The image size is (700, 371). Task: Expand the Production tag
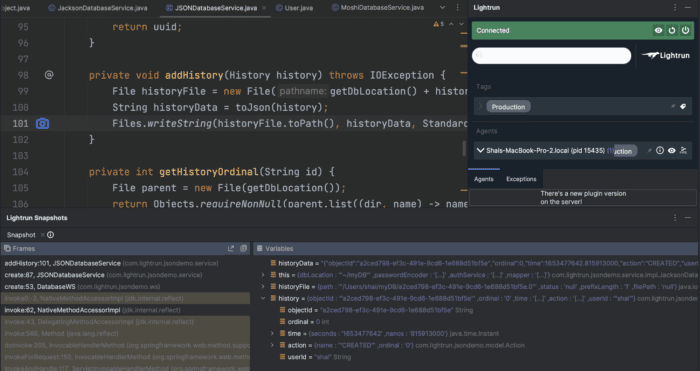480,107
